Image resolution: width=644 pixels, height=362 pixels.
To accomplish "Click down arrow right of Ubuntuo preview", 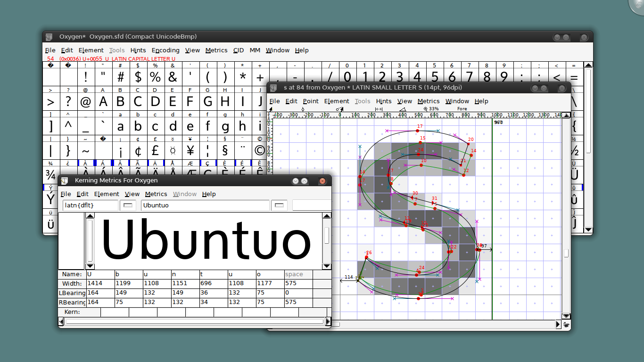I will (327, 266).
